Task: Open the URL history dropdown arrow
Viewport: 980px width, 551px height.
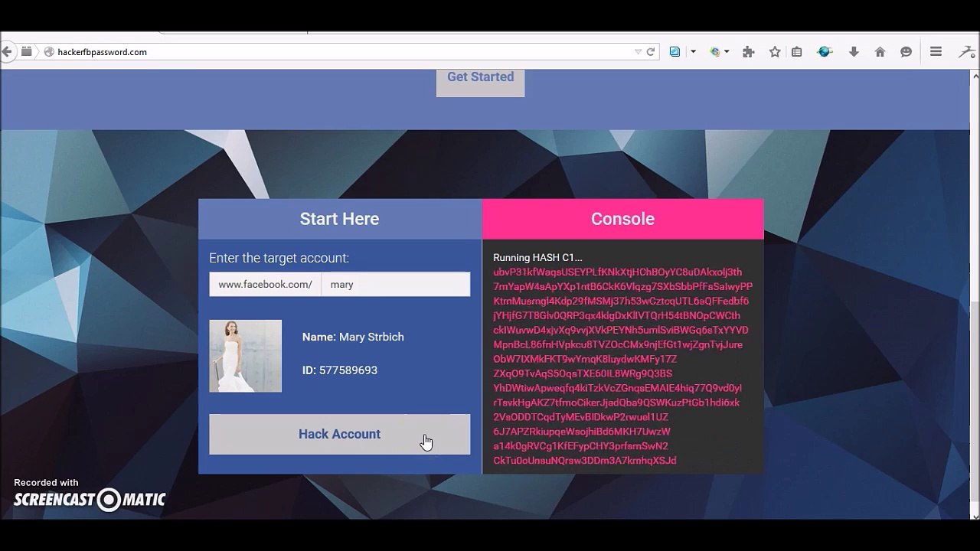Action: 638,52
